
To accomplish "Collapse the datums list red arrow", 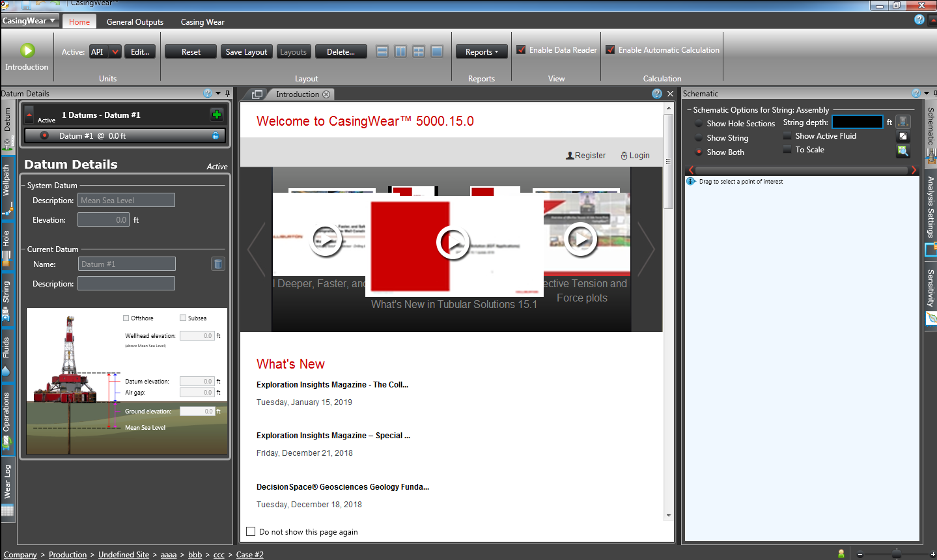I will pyautogui.click(x=29, y=115).
